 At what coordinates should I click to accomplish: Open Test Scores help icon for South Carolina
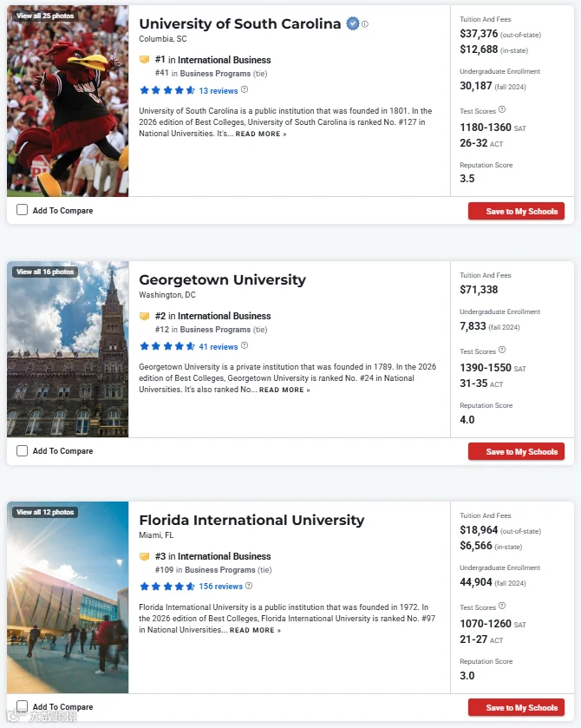502,109
